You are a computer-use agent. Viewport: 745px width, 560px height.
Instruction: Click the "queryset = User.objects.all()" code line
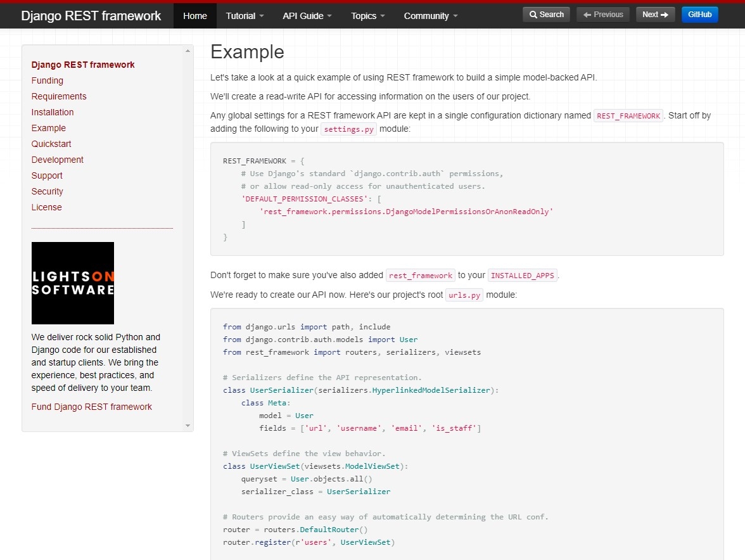[x=307, y=479]
